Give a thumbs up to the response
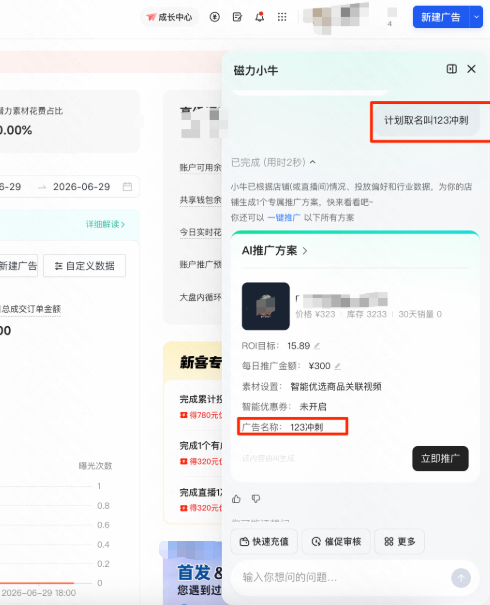The width and height of the screenshot is (490, 605). point(237,499)
